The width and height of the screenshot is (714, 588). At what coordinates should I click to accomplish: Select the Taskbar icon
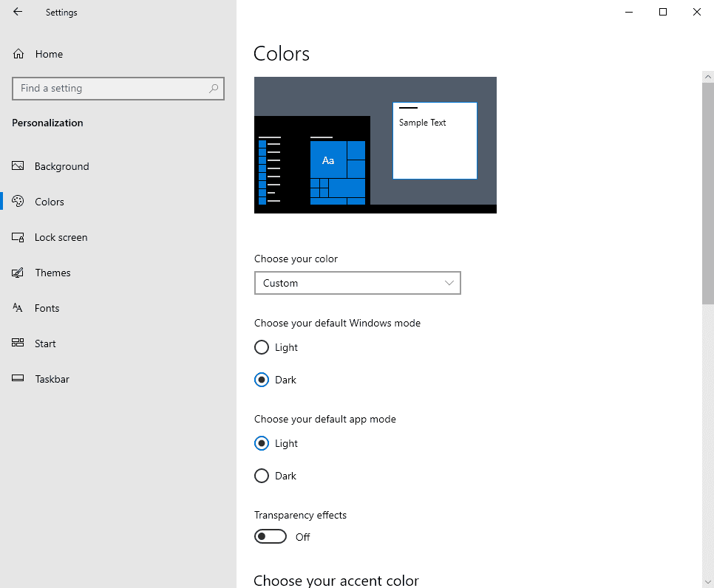coord(18,378)
